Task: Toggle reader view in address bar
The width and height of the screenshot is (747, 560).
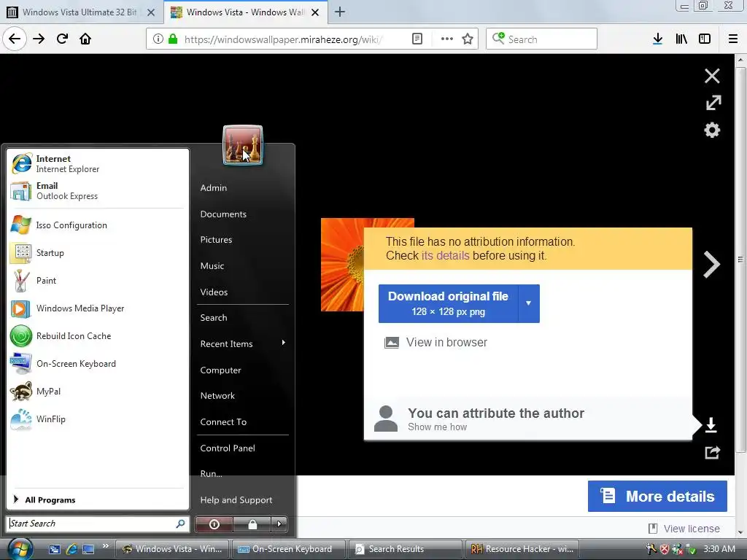Action: click(417, 39)
